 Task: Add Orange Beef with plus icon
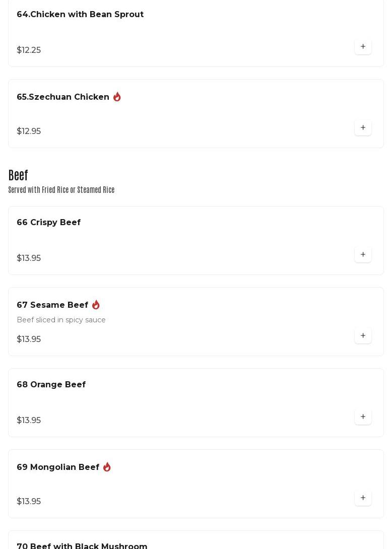point(363,417)
